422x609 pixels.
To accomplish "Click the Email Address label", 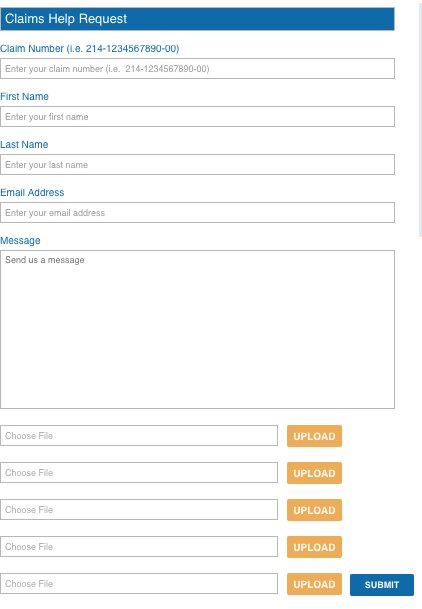I will [32, 192].
